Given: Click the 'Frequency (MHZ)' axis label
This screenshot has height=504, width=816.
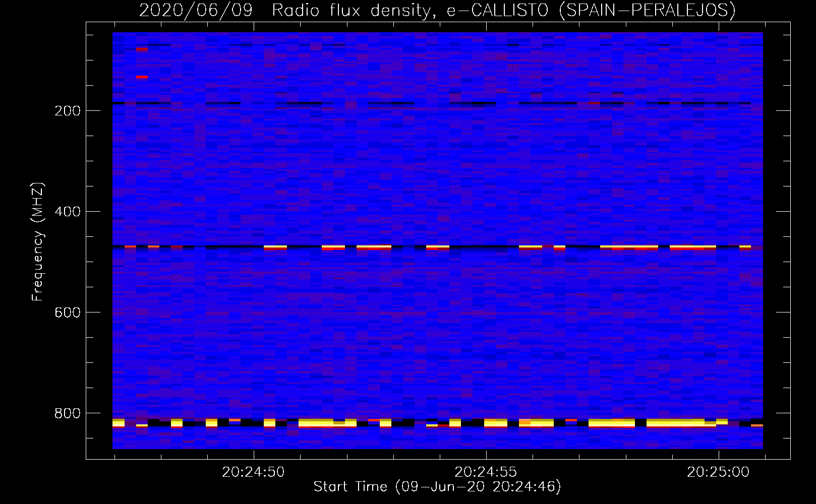Looking at the screenshot, I should pos(38,241).
